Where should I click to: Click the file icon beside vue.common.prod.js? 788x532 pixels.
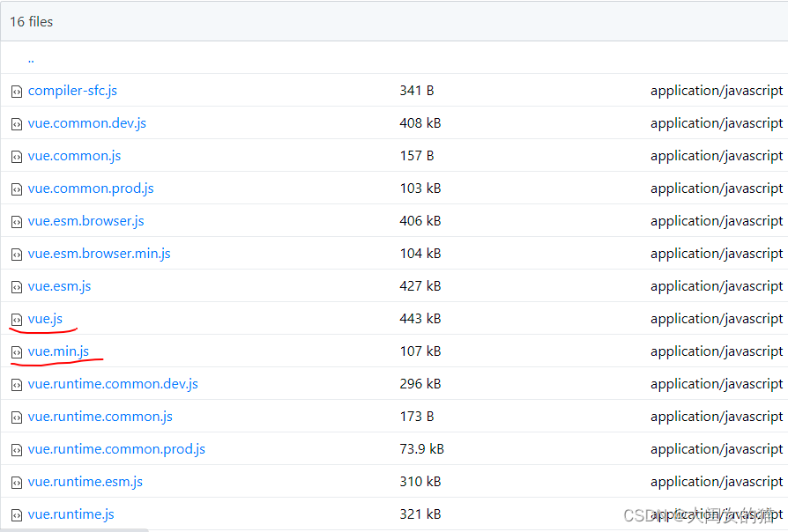17,189
